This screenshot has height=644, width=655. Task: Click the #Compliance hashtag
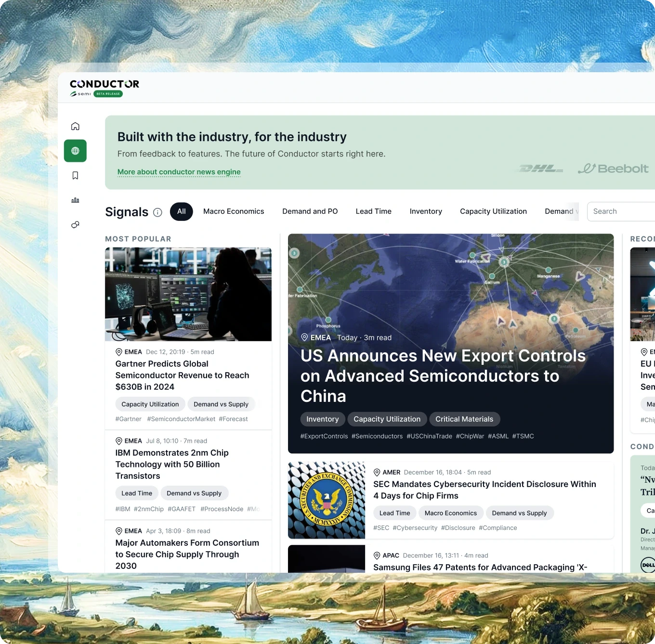click(x=498, y=528)
